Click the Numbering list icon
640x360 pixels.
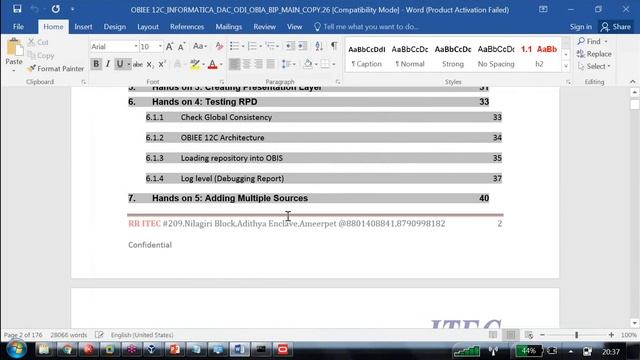pos(252,47)
